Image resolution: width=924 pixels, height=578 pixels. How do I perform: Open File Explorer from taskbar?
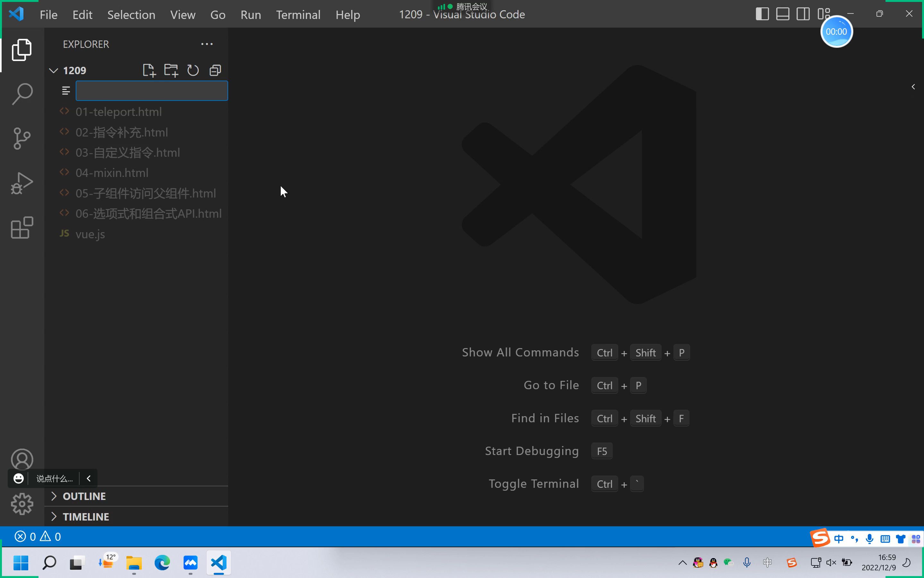tap(134, 563)
